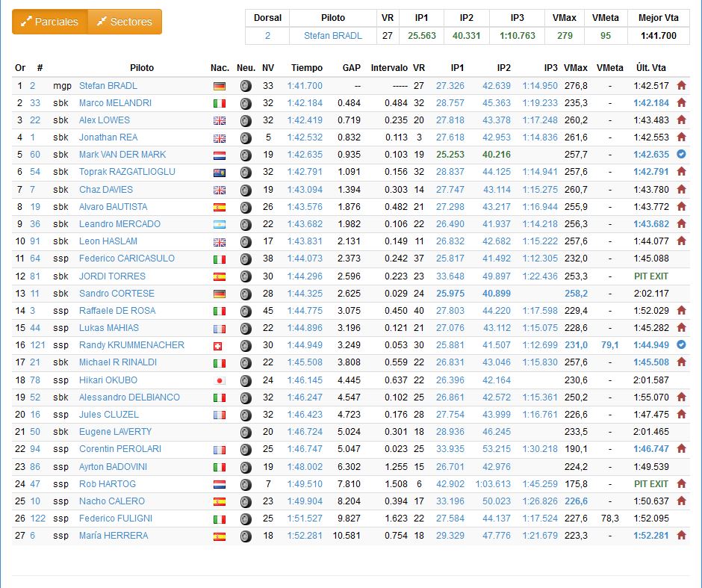The image size is (702, 588).
Task: Click the Tiempo column header
Action: (x=307, y=68)
